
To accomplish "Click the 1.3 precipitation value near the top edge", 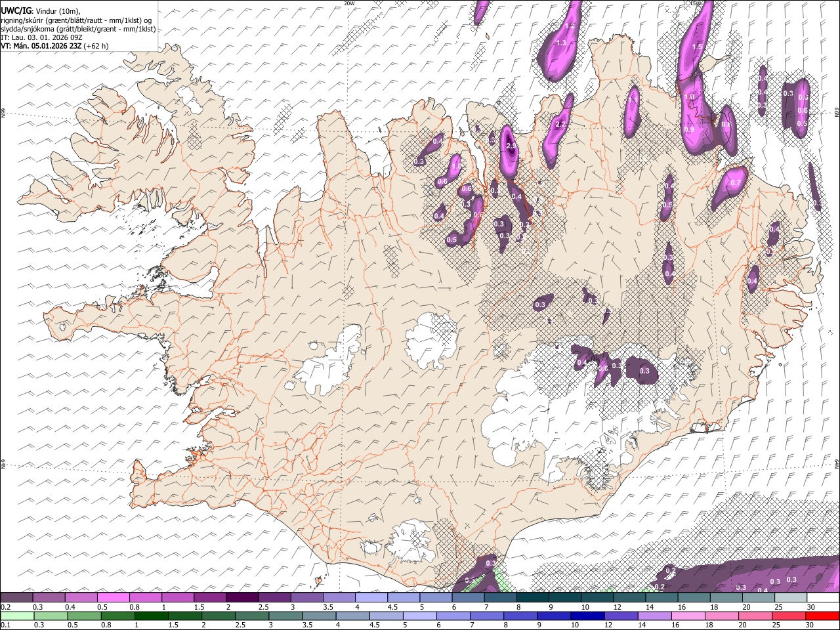I will pos(561,43).
